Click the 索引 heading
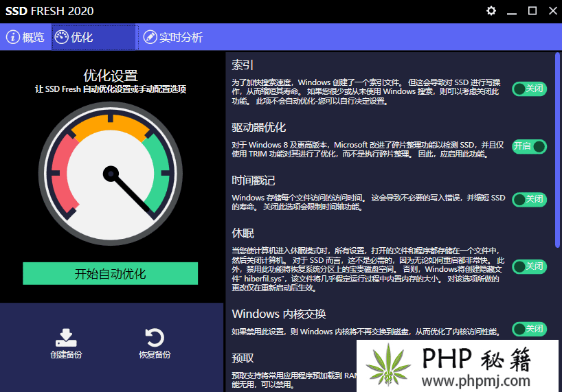Image resolution: width=562 pixels, height=392 pixels. [x=243, y=65]
